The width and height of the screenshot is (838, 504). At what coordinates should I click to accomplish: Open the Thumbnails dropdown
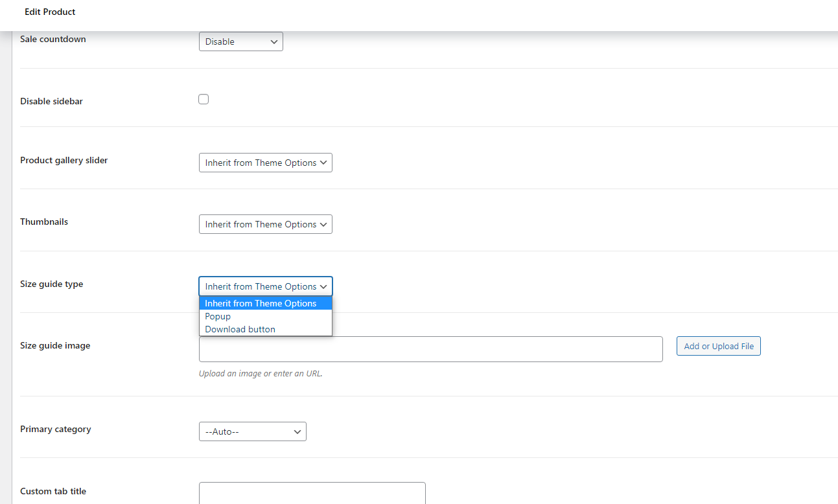(x=265, y=225)
